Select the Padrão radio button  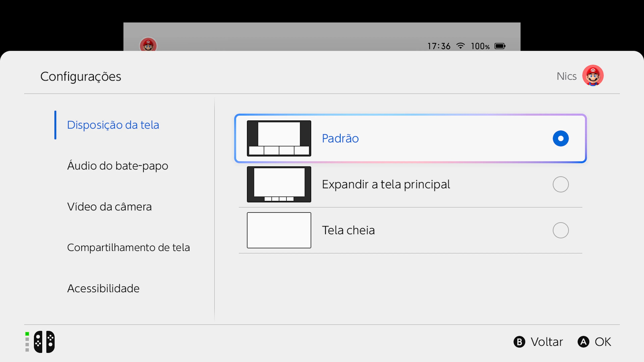pos(560,138)
